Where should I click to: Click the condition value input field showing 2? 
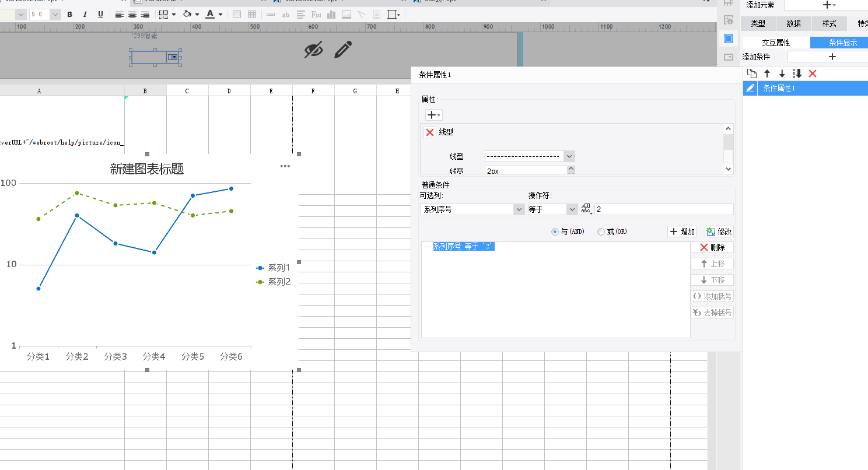664,209
